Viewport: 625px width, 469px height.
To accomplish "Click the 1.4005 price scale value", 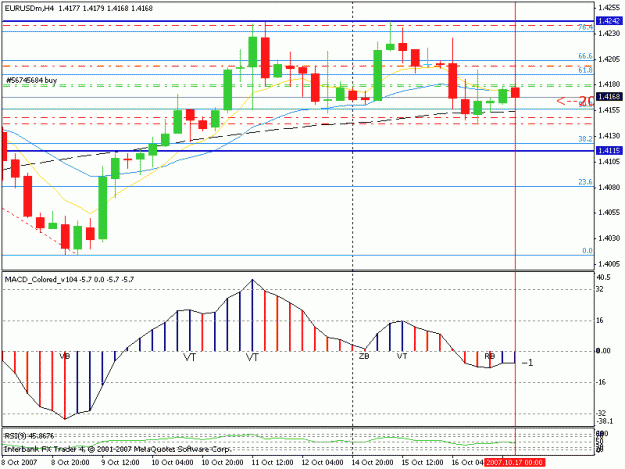I will (x=610, y=264).
